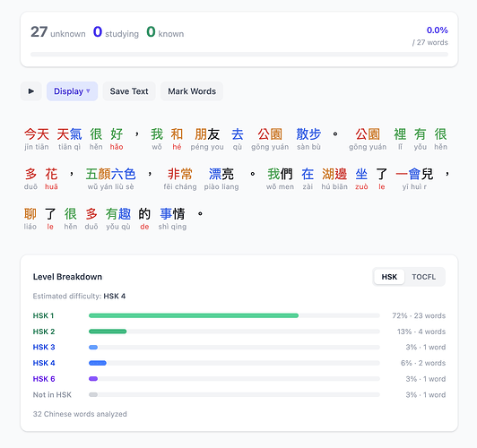This screenshot has width=477, height=448.
Task: Select the word 朋友
Action: (x=207, y=139)
